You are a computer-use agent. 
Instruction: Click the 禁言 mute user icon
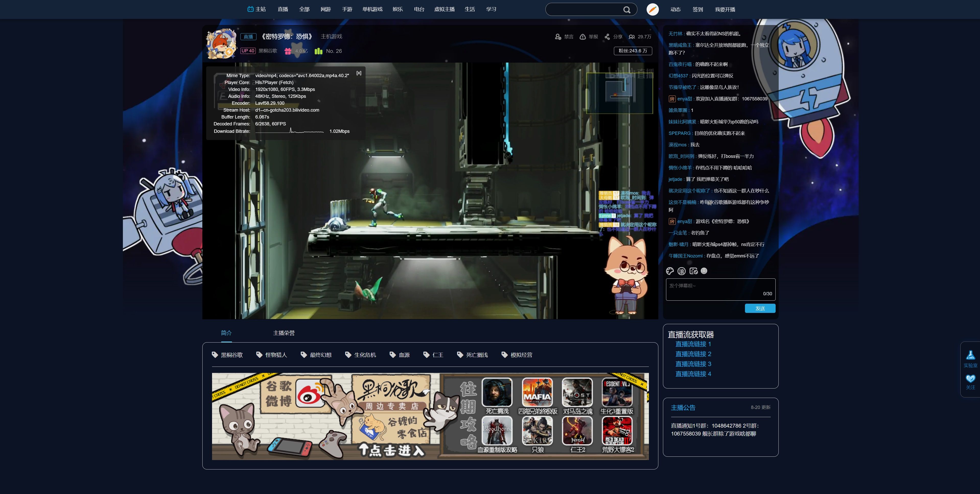(558, 37)
